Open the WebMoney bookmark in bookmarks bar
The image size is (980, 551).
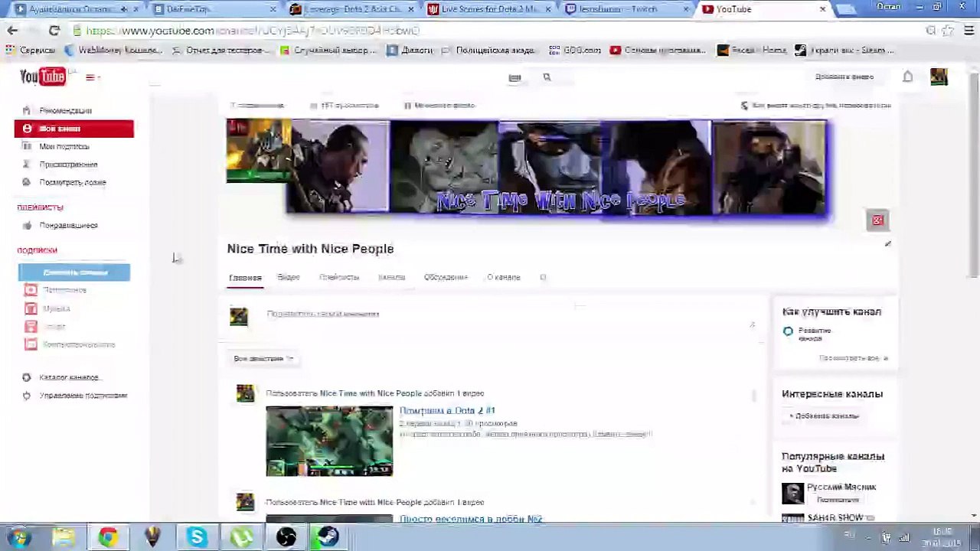pos(114,51)
